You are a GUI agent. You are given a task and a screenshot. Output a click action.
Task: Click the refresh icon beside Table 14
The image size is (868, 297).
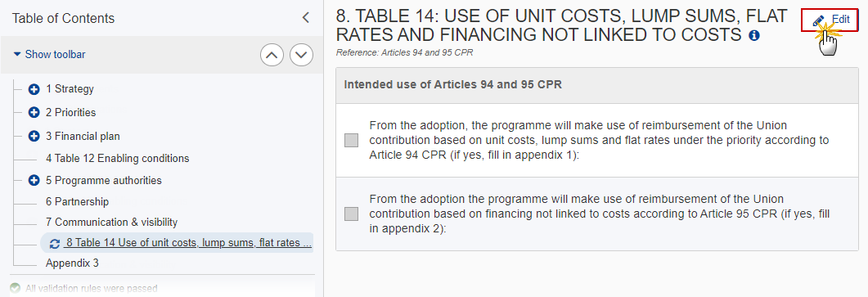[x=55, y=243]
